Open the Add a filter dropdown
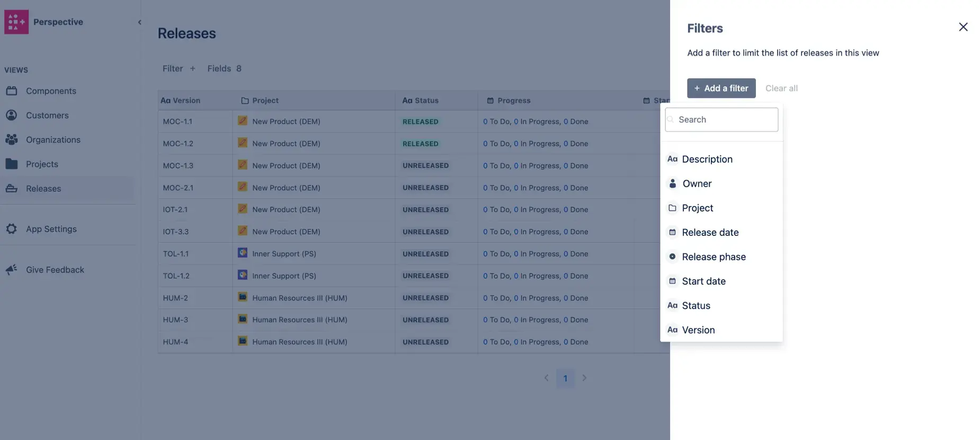 coord(721,89)
